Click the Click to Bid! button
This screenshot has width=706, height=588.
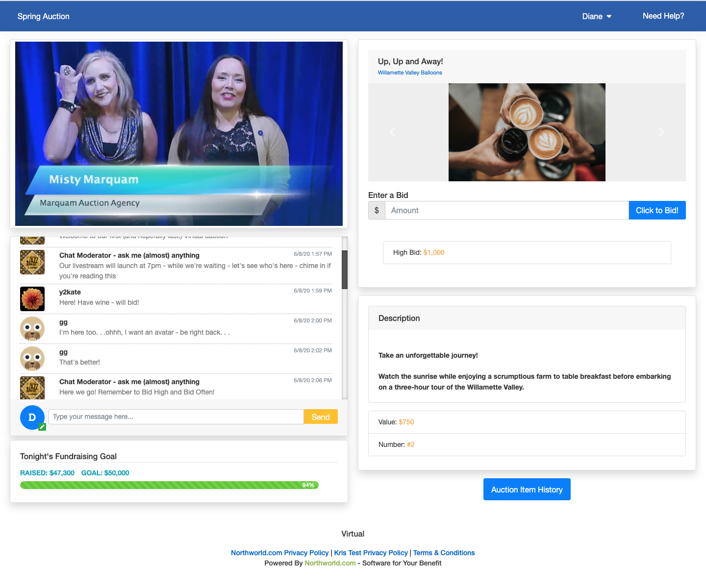point(657,210)
